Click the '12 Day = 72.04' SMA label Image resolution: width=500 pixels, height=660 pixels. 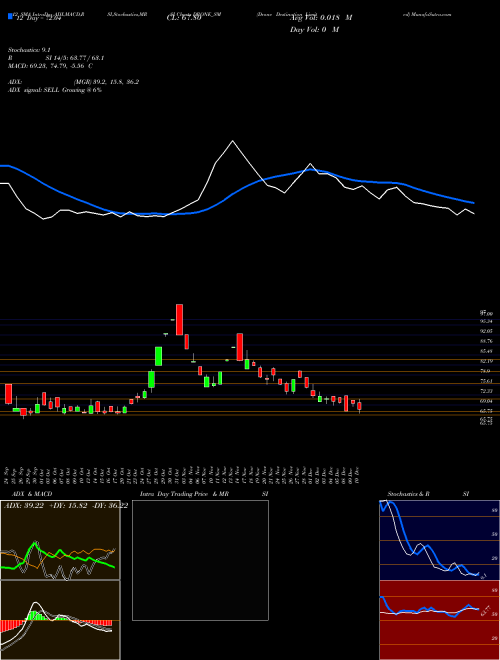click(x=37, y=18)
